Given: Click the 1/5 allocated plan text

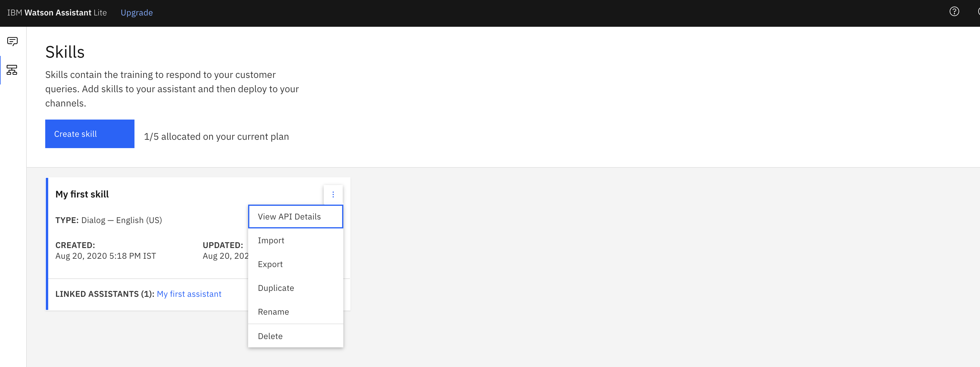Looking at the screenshot, I should (217, 137).
